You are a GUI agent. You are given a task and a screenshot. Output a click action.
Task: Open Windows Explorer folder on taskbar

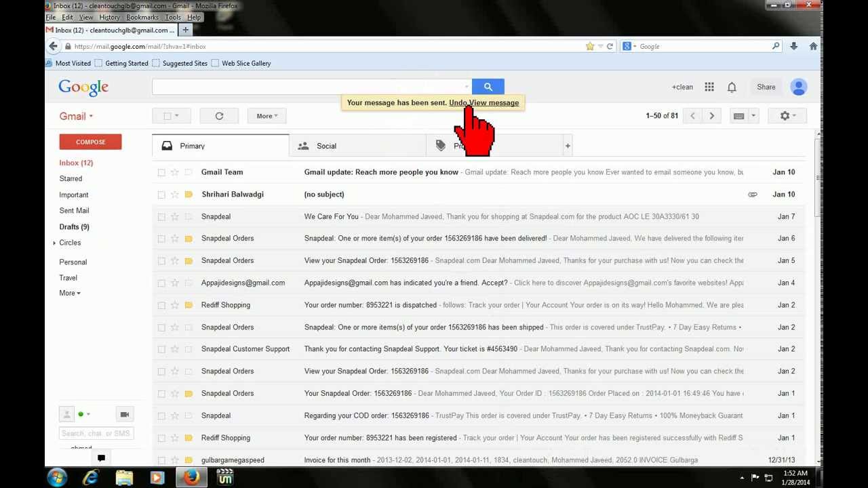coord(124,478)
